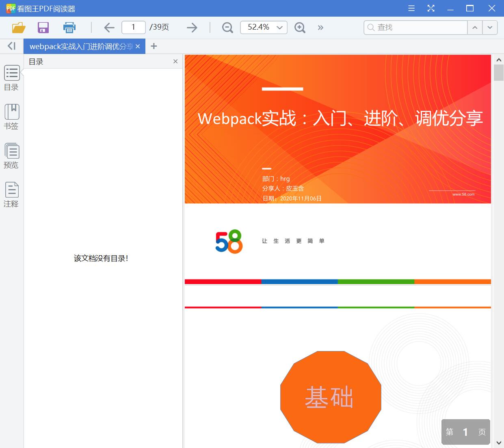Show more toolbar tools via double chevron

pos(320,28)
